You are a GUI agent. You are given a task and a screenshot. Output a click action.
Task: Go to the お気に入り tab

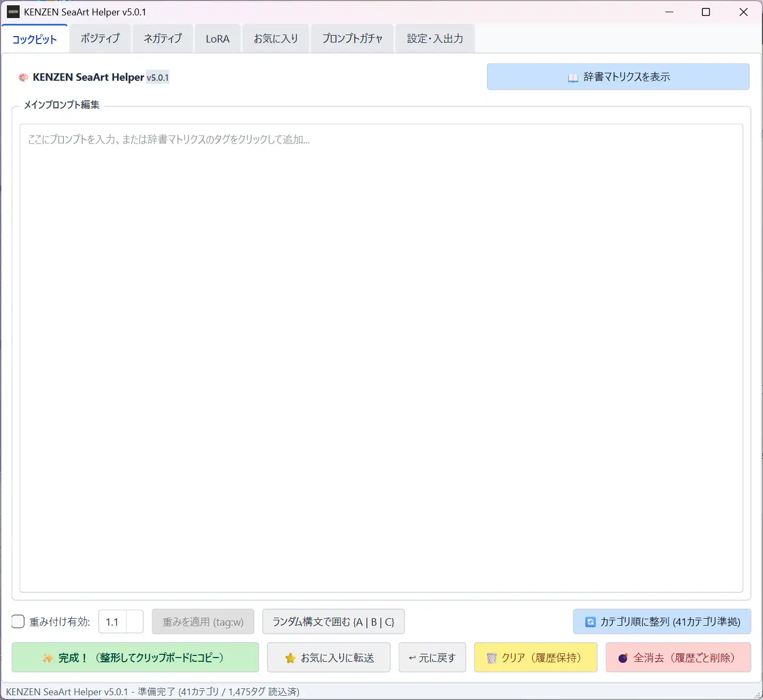[x=276, y=39]
